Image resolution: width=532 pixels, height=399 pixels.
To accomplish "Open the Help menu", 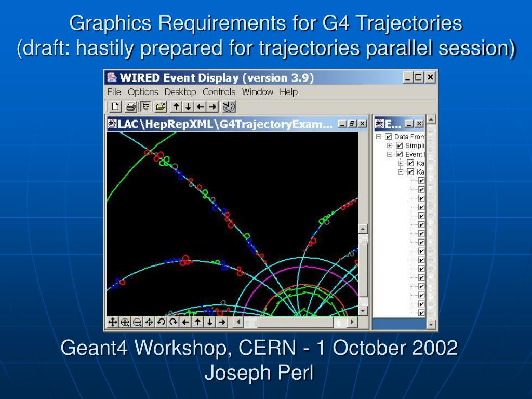I will click(x=288, y=92).
